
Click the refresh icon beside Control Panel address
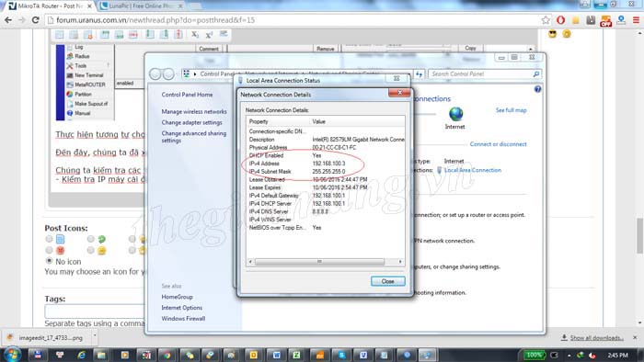[x=419, y=74]
